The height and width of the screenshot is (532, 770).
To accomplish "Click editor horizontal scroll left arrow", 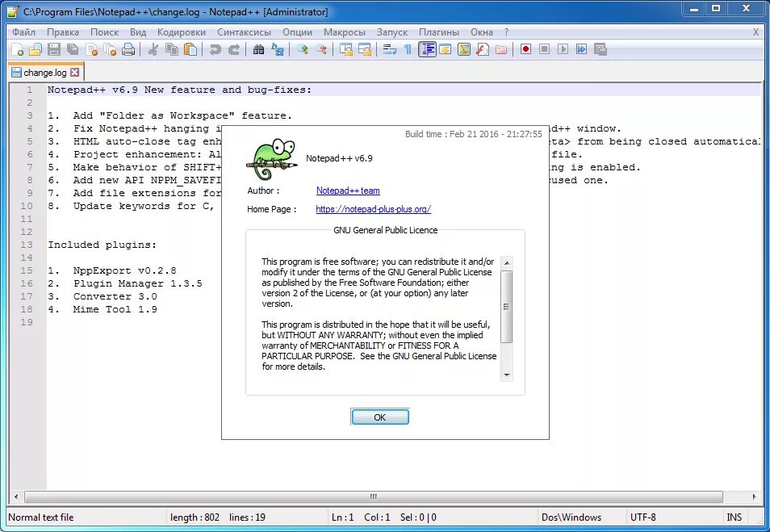I will tap(15, 496).
